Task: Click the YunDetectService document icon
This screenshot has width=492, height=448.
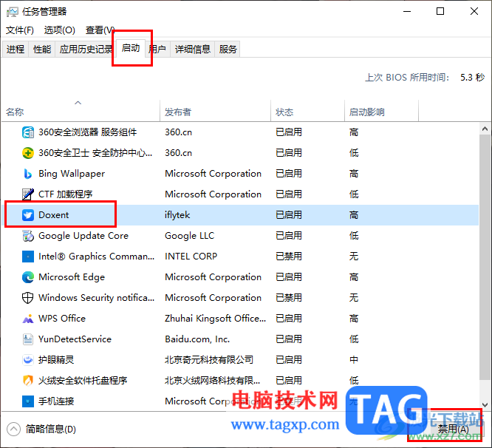Action: 28,339
